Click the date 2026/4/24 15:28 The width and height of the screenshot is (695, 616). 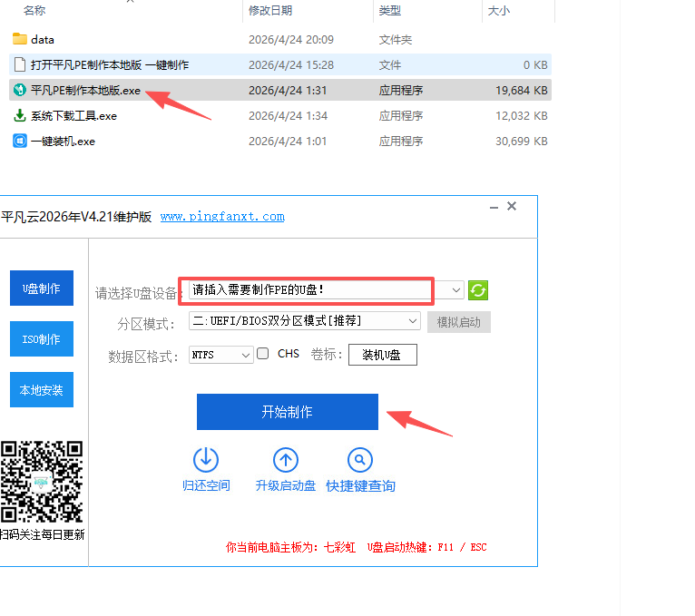[x=290, y=64]
